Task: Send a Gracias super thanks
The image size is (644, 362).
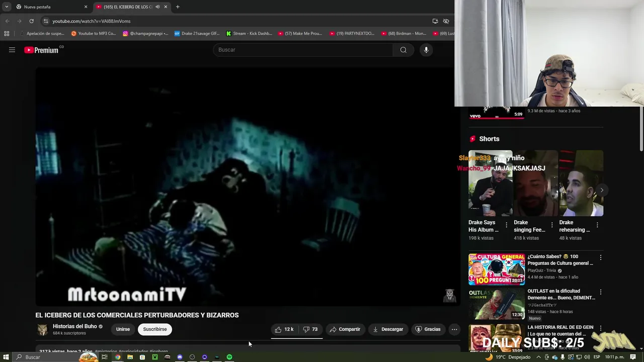Action: pyautogui.click(x=428, y=329)
